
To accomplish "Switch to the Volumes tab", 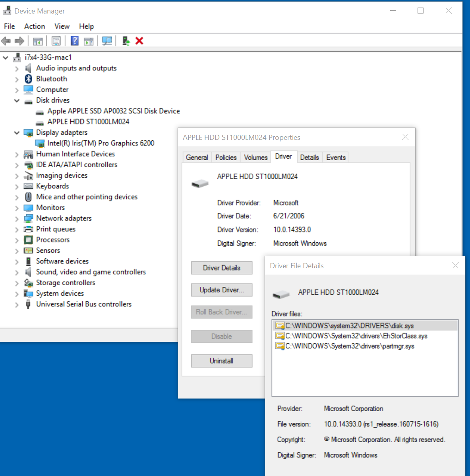I will click(255, 157).
